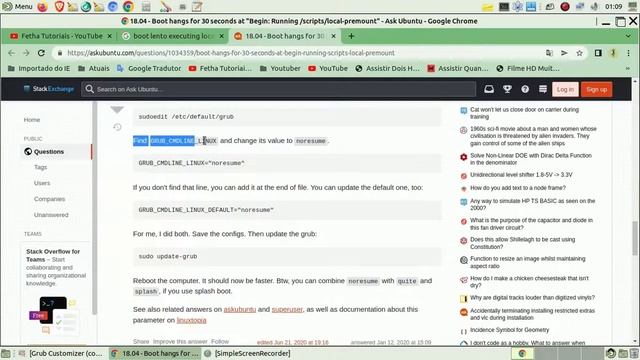Open Tags in the left sidebar
The height and width of the screenshot is (360, 640).
(40, 167)
